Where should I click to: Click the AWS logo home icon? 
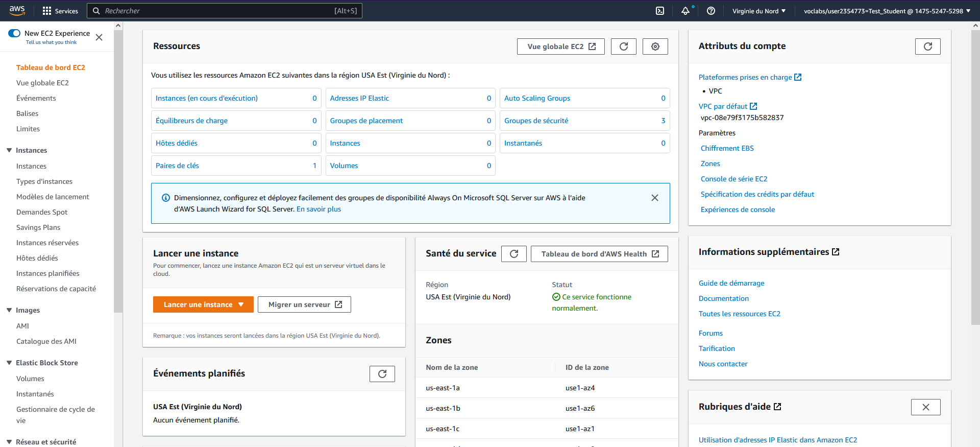tap(17, 10)
